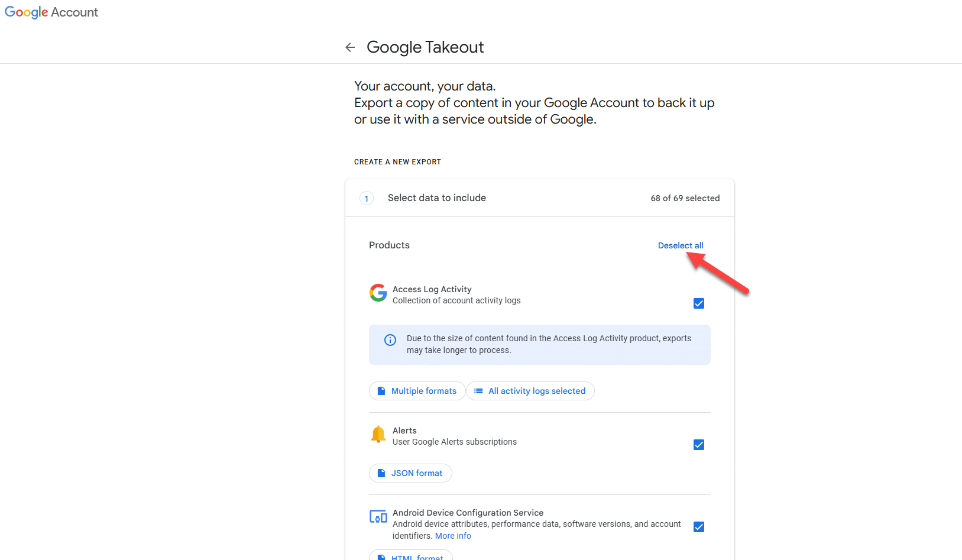Click Collection of account activity logs text
Screen dimensions: 962x560
tap(456, 300)
